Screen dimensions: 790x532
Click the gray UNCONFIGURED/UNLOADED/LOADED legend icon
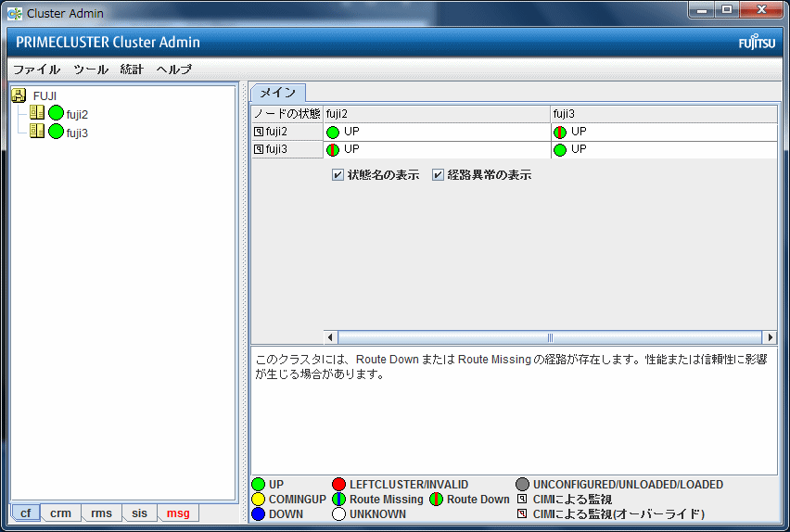pyautogui.click(x=522, y=484)
